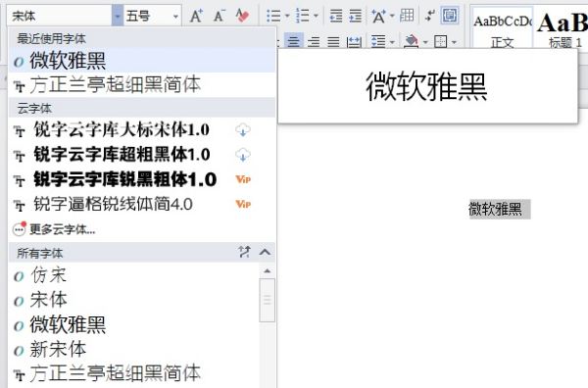Apply numbered list formatting
The image size is (588, 388).
[302, 16]
